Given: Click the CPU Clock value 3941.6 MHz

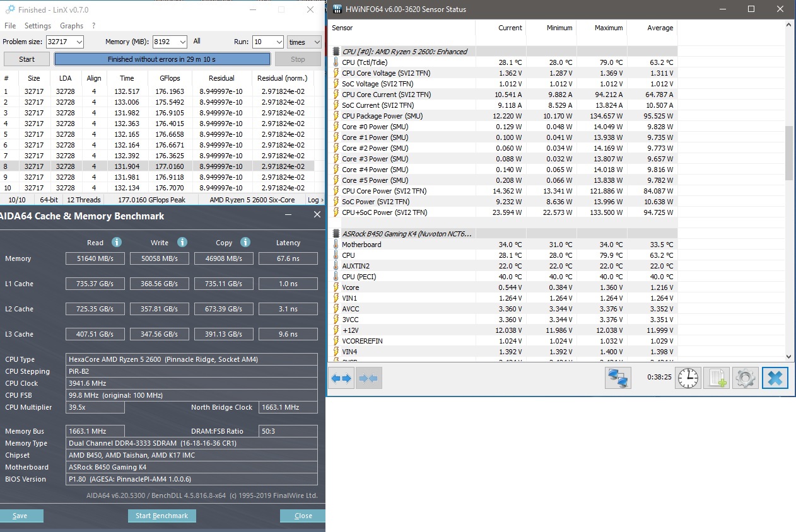Looking at the screenshot, I should coord(192,383).
